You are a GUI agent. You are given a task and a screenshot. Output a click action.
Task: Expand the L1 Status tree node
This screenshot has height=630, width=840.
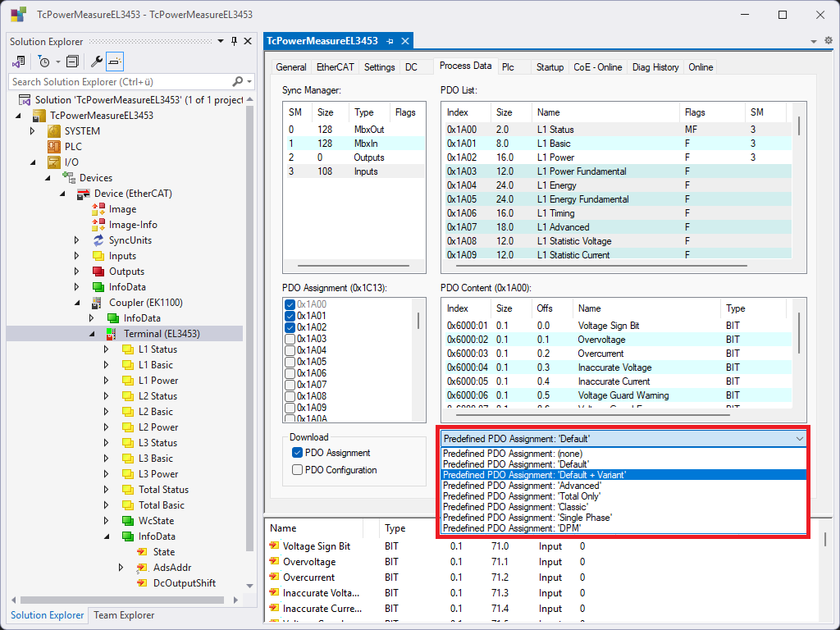point(106,349)
